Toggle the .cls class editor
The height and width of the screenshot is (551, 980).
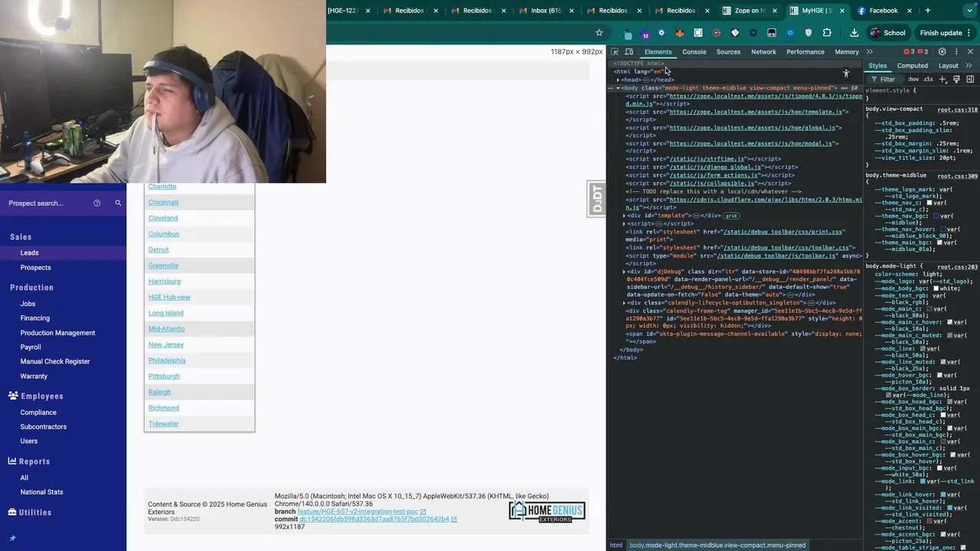(928, 80)
